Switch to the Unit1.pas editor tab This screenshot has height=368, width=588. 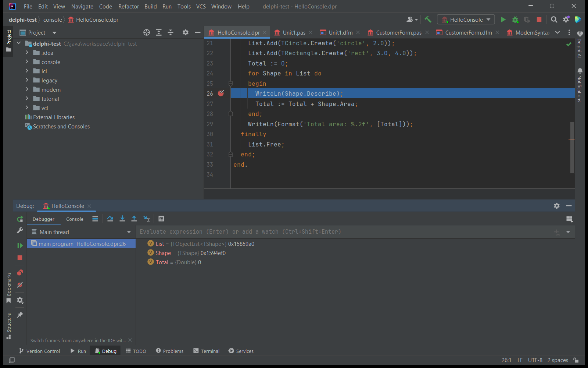(x=294, y=32)
